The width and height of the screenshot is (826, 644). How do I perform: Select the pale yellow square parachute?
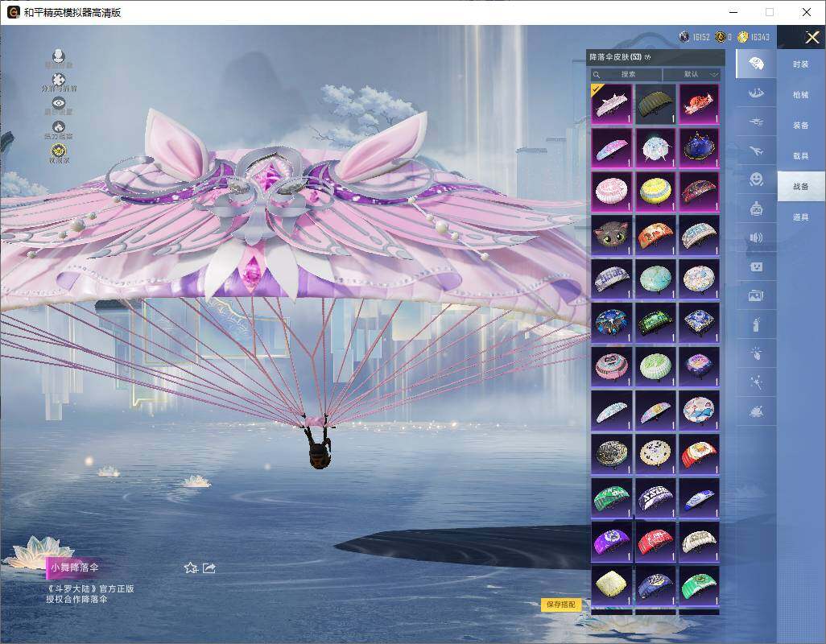(x=611, y=585)
